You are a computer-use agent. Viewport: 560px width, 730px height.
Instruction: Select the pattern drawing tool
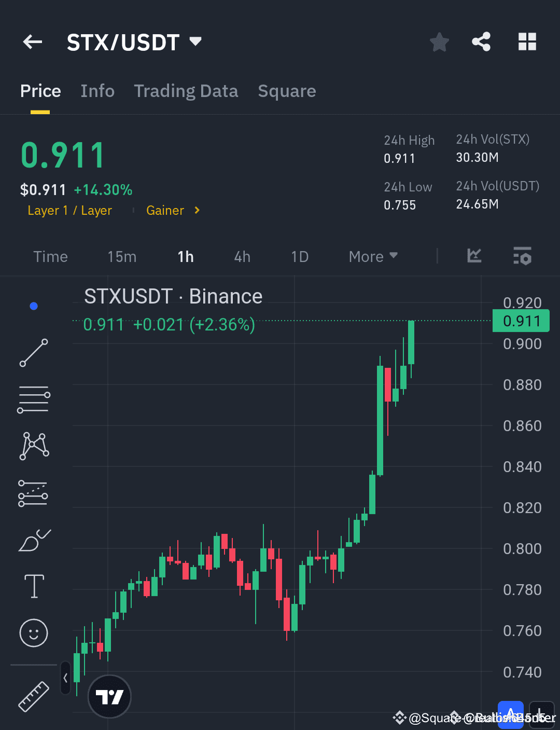[x=33, y=445]
